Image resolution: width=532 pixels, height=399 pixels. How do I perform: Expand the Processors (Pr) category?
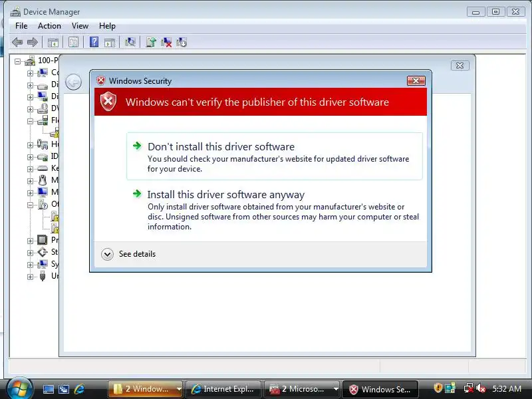(30, 241)
